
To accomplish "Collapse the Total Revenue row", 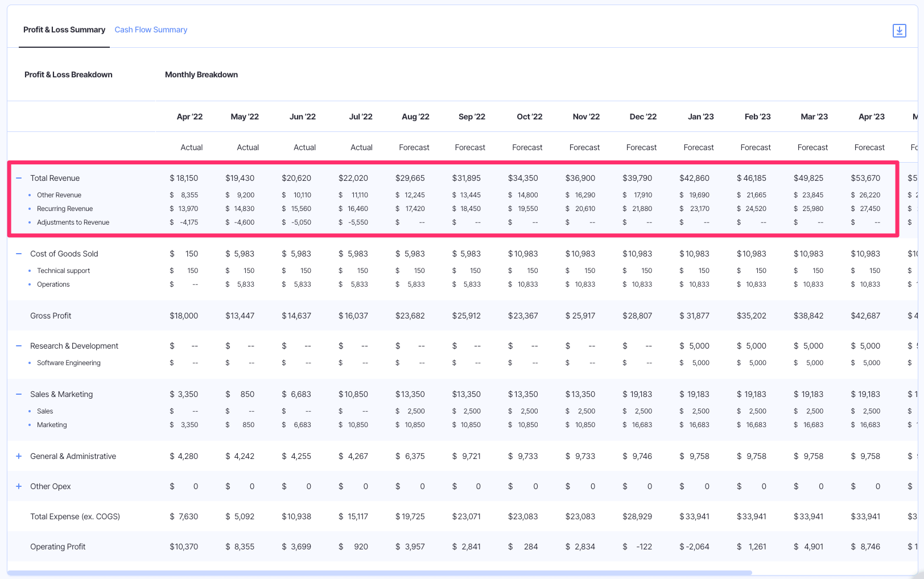I will (x=18, y=177).
